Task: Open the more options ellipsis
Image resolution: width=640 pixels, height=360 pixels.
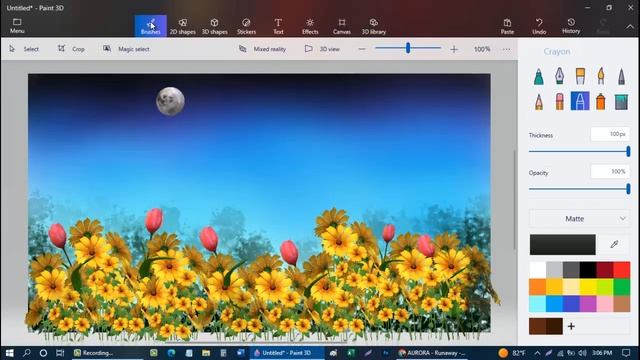Action: [x=507, y=49]
